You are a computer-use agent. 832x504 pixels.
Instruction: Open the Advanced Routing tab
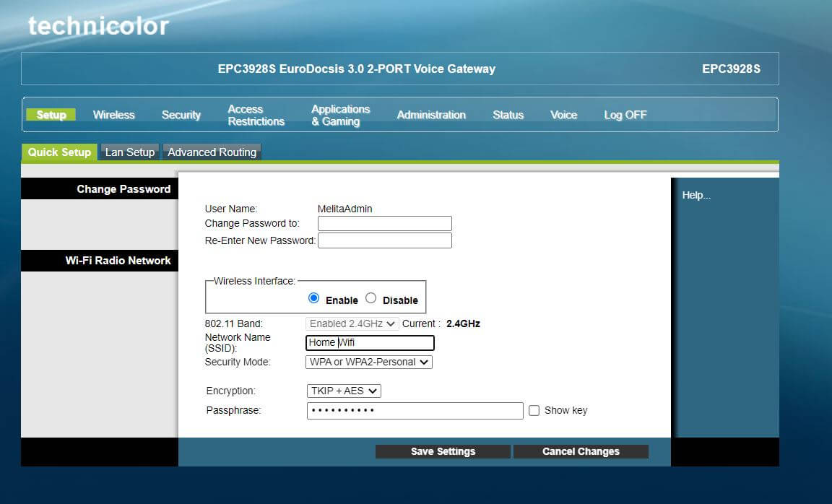click(x=212, y=152)
